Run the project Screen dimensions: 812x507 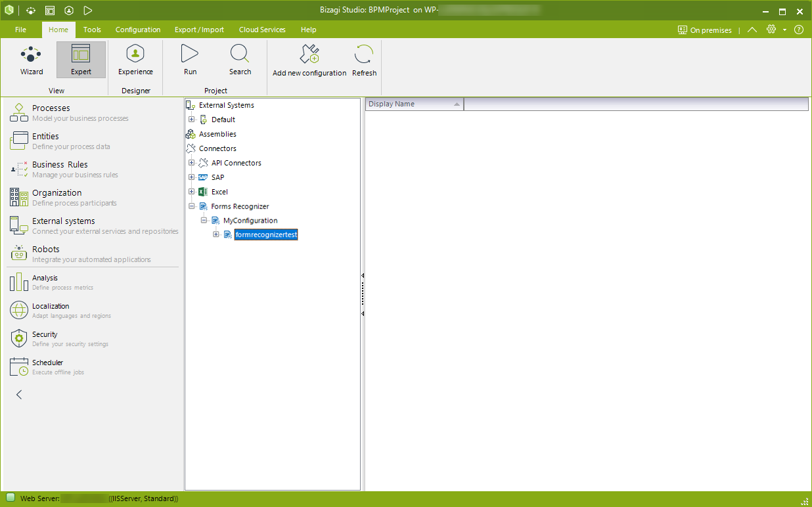[x=190, y=60]
